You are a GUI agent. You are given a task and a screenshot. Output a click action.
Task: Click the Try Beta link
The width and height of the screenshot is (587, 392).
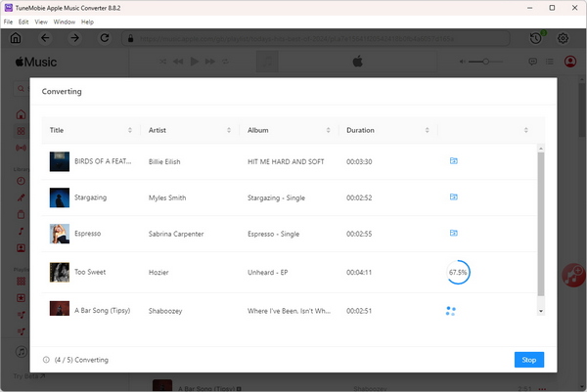(x=28, y=376)
